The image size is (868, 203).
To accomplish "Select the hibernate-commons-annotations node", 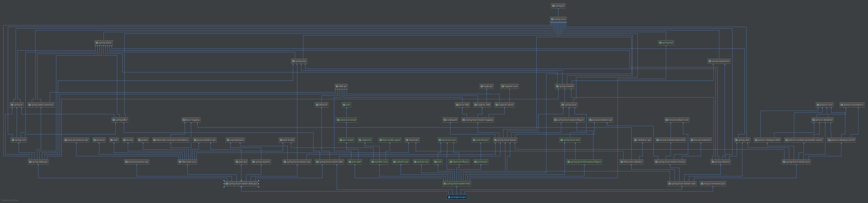I will tap(171, 140).
